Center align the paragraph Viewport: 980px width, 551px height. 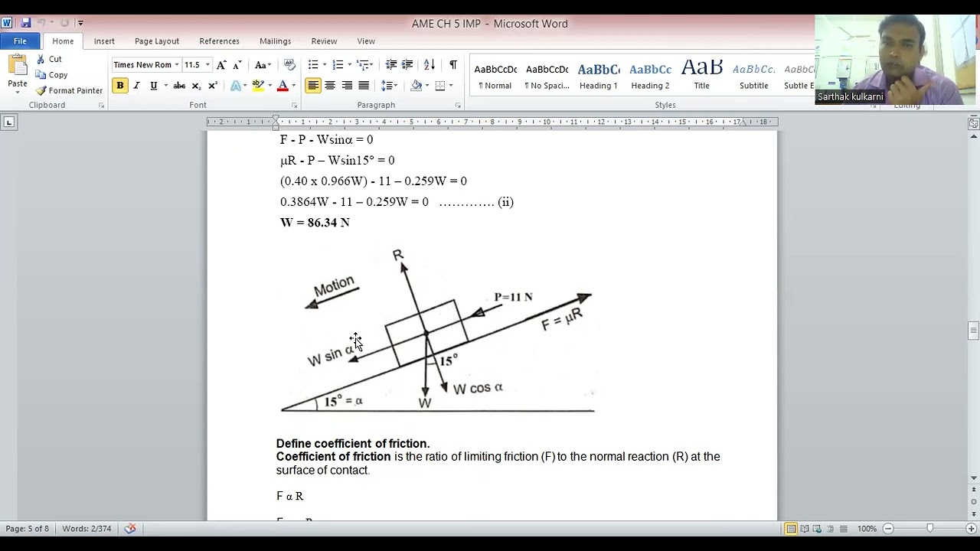330,86
